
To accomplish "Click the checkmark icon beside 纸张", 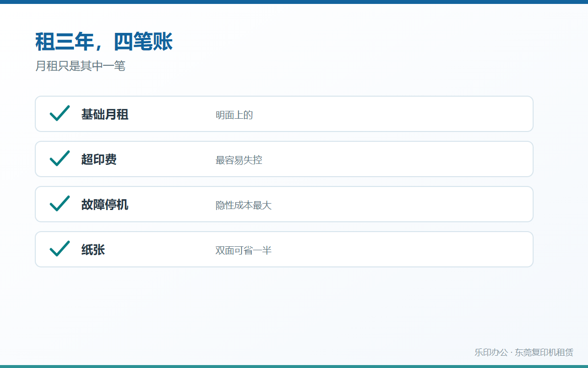I will click(x=60, y=249).
